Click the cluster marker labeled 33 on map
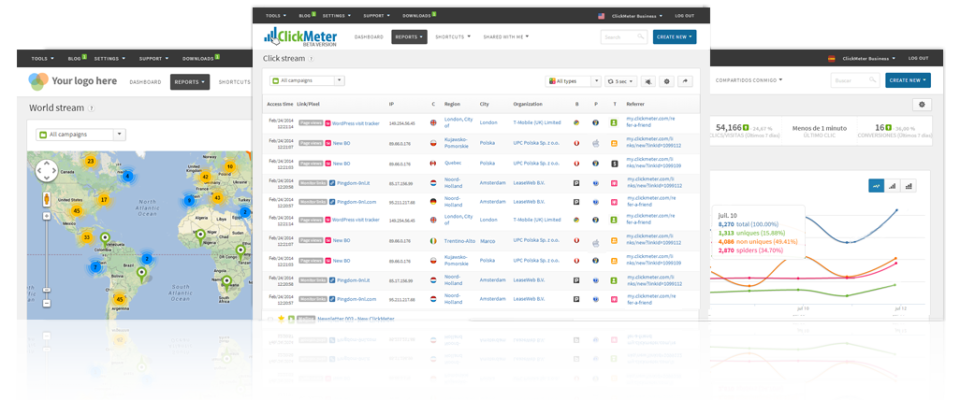 point(87,238)
